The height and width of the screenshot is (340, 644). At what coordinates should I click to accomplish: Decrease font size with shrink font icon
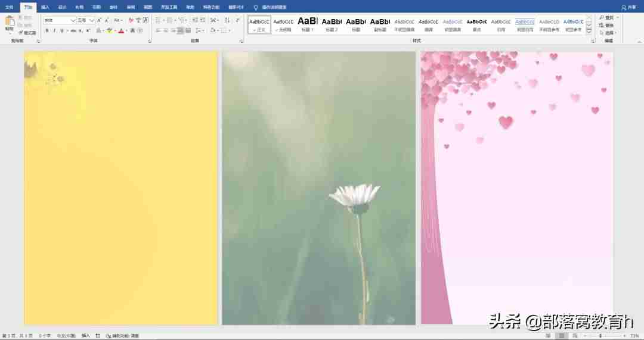(x=107, y=20)
